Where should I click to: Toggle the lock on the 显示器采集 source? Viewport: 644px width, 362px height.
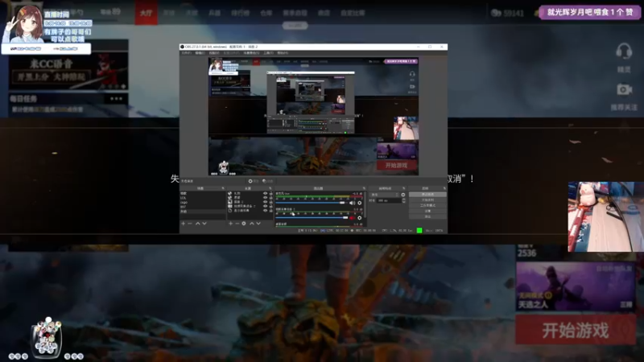(x=271, y=211)
